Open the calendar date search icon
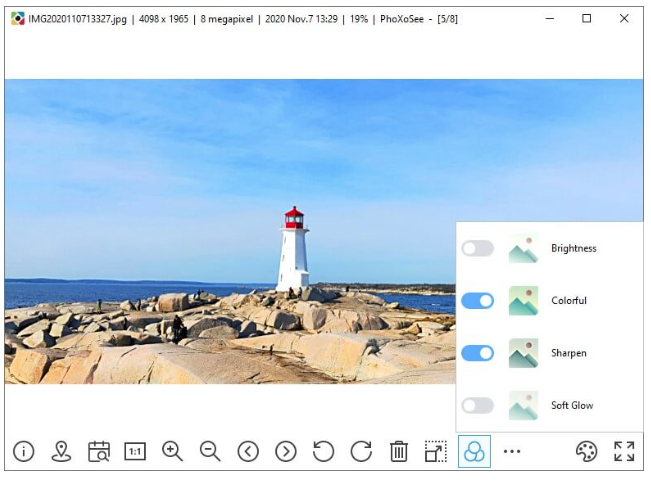 (98, 452)
